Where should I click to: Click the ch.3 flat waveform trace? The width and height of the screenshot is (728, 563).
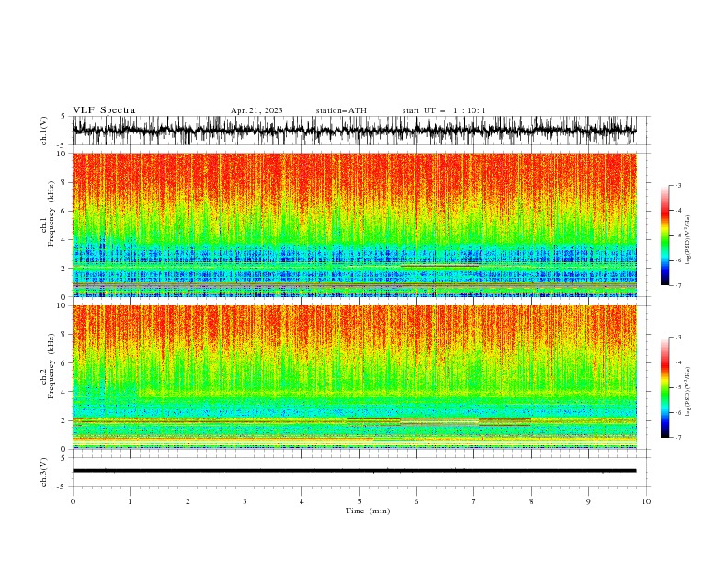click(x=354, y=471)
